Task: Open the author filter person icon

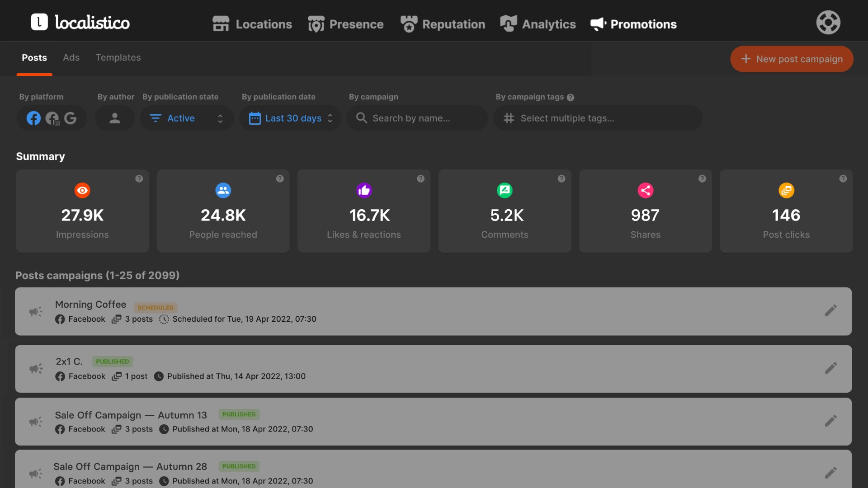Action: click(x=115, y=118)
